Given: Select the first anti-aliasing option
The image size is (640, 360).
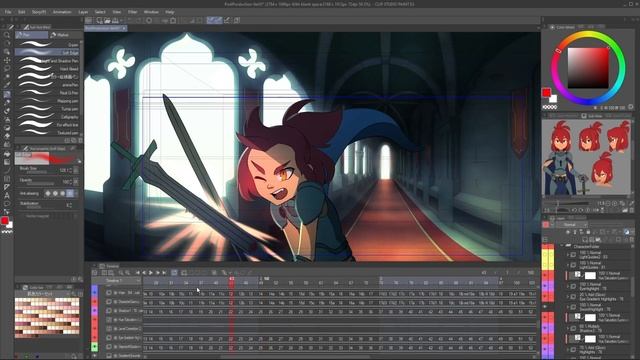Looking at the screenshot, I should (x=48, y=193).
